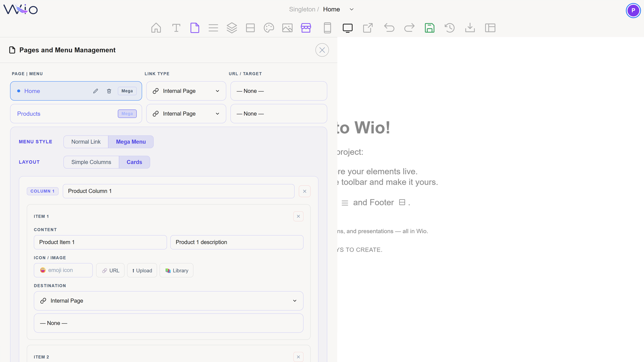Remove Column 1 with its X button
The image size is (644, 362).
(x=305, y=191)
